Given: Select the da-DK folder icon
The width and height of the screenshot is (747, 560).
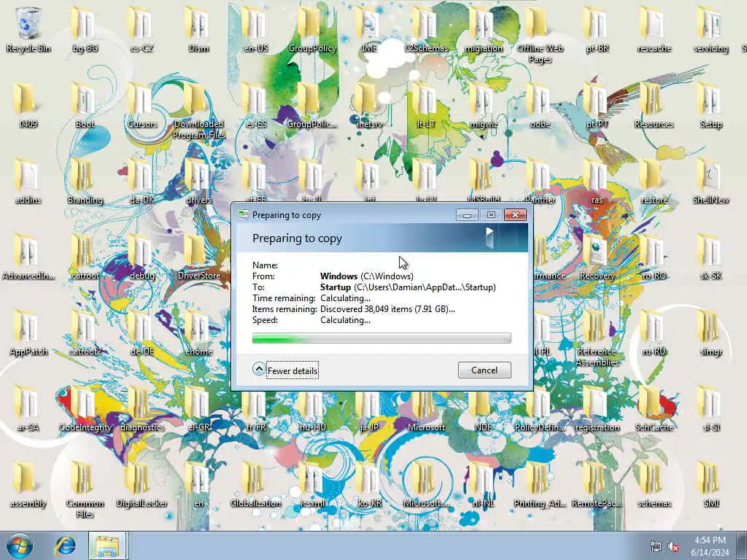Looking at the screenshot, I should pos(142,181).
